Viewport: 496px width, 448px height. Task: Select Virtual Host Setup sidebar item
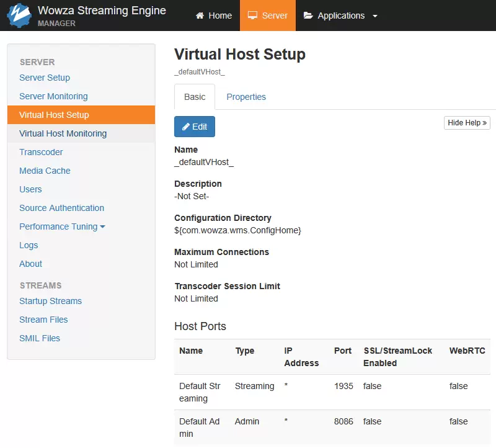[x=81, y=115]
